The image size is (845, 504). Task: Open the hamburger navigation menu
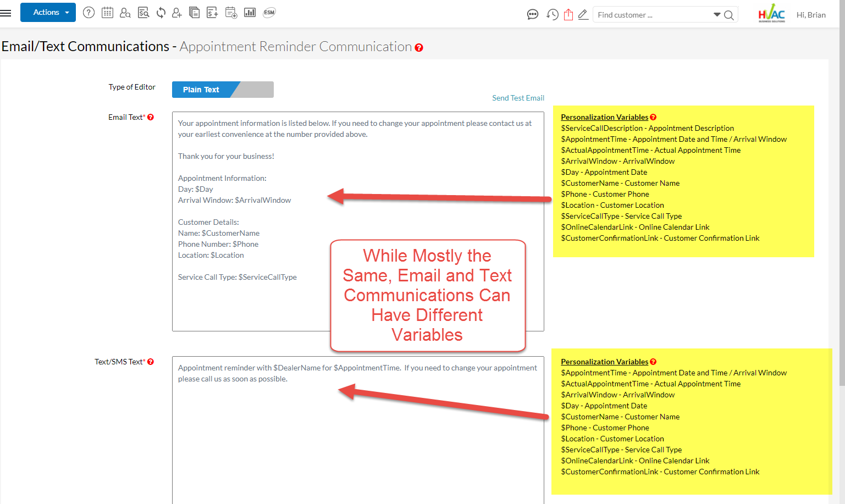[x=6, y=13]
